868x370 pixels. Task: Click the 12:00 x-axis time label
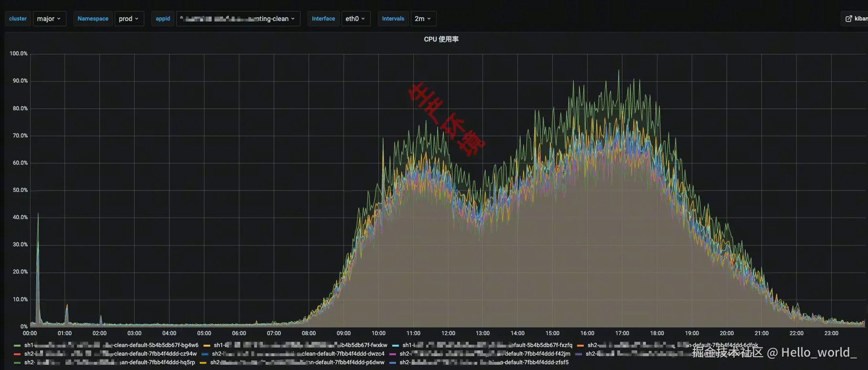[448, 333]
